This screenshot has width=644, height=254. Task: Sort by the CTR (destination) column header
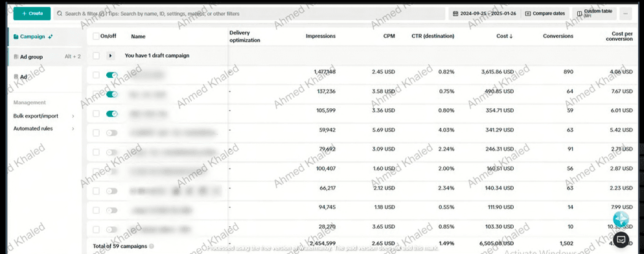coord(433,36)
